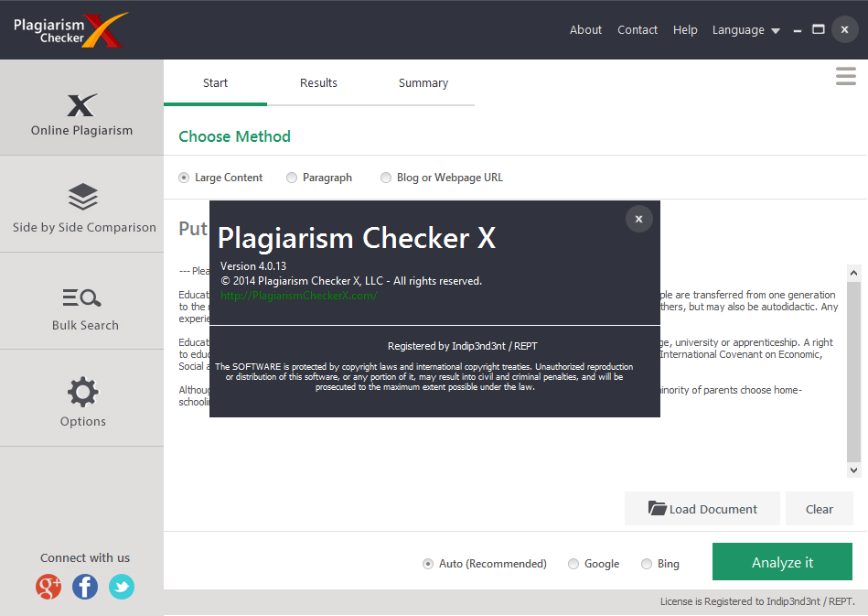Select Bing search engine
The height and width of the screenshot is (616, 868).
pos(659,564)
